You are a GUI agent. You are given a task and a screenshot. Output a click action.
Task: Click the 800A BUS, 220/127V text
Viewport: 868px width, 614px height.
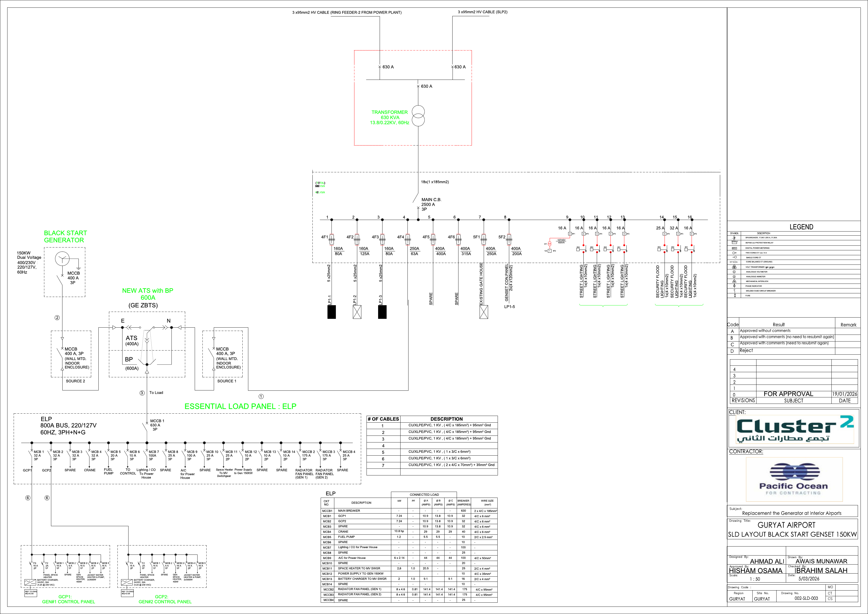(x=69, y=425)
